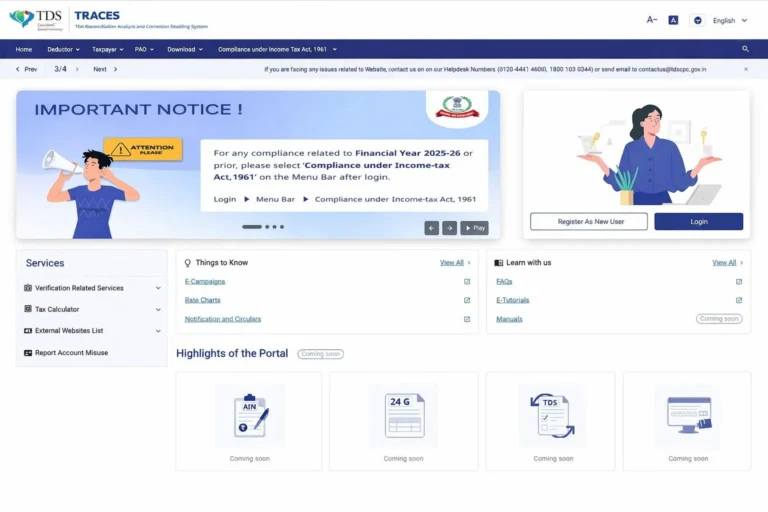Click Coming soon badge beside Highlights of the Portal
The height and width of the screenshot is (512, 768).
point(320,354)
